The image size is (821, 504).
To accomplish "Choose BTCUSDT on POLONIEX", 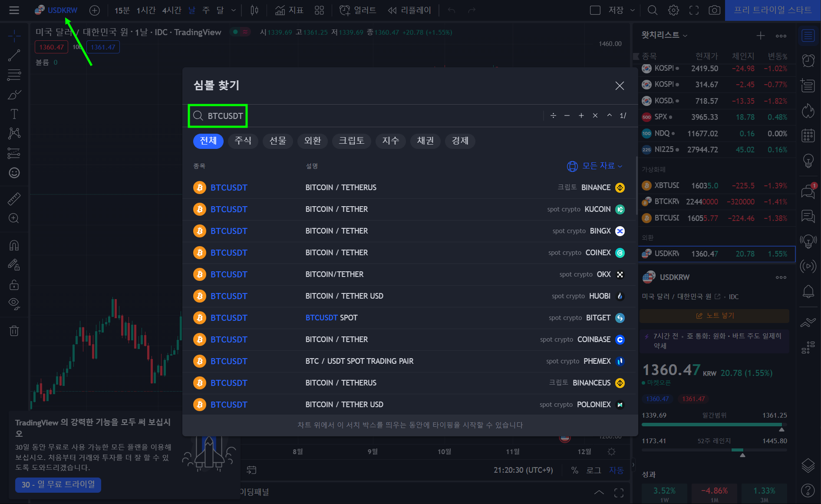I will coord(410,405).
